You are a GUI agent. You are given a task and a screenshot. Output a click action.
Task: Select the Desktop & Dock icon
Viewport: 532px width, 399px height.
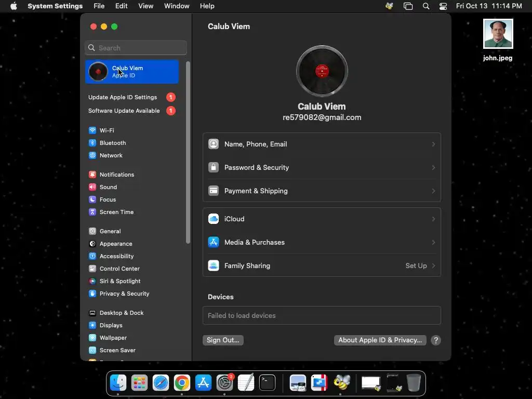92,313
